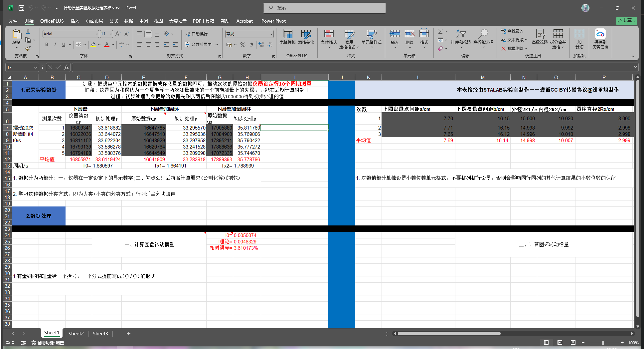Screen dimensions: 644x349
Task: Click Merge and Center (合并后居中) button
Action: 199,45
